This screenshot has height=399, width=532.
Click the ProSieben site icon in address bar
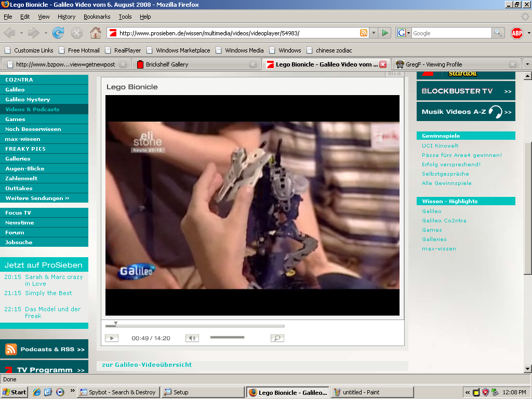(x=113, y=33)
